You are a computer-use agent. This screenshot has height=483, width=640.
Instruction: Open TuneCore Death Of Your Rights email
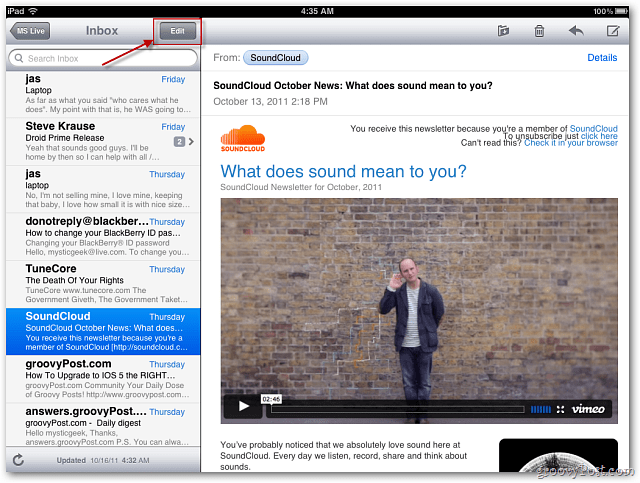(103, 284)
